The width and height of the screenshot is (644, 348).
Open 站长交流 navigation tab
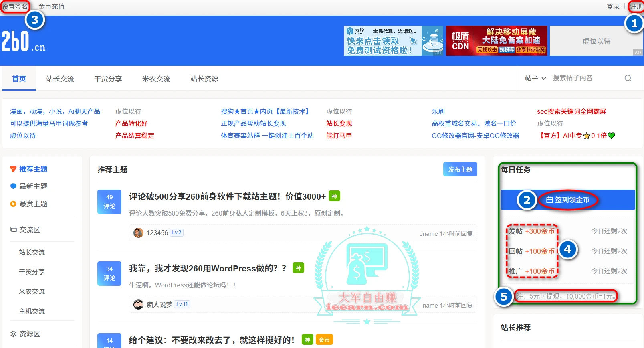click(x=60, y=79)
